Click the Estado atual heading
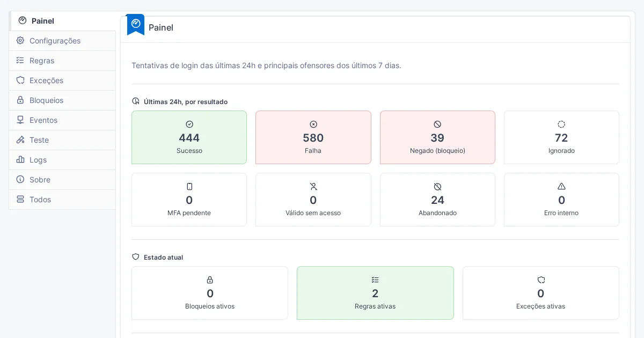The image size is (644, 338). pyautogui.click(x=163, y=257)
